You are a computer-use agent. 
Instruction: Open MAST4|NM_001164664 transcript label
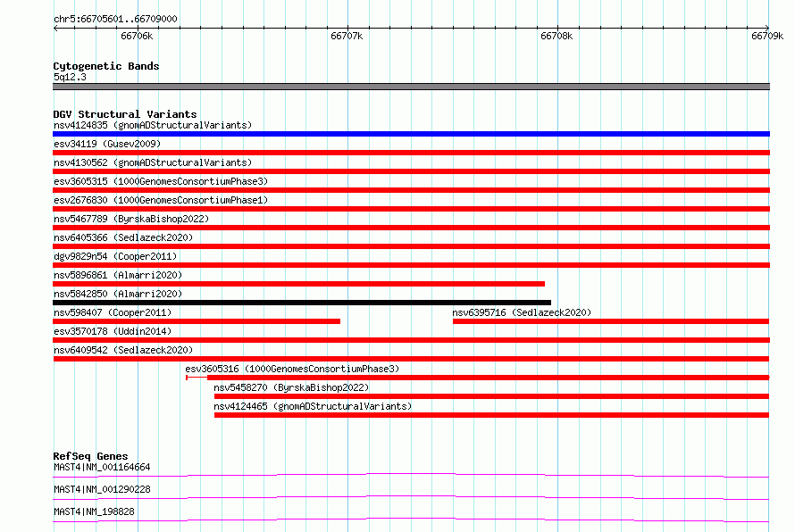(x=102, y=467)
